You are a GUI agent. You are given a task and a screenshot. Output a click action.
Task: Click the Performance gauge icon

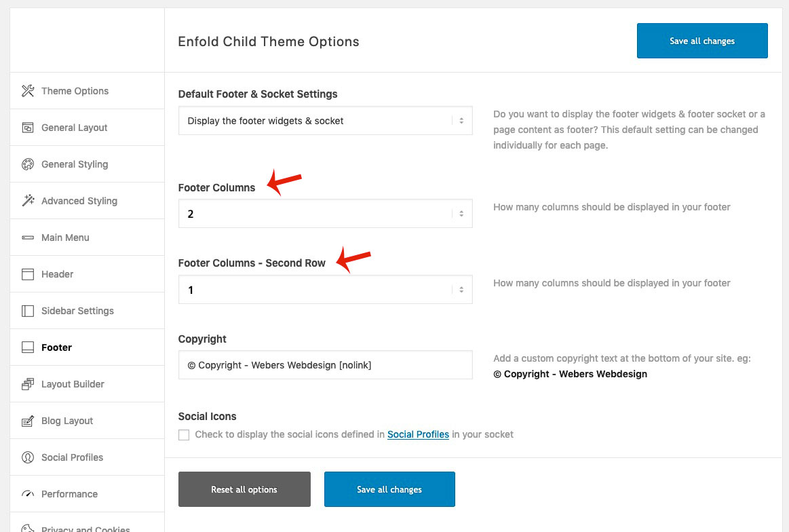[x=28, y=494]
